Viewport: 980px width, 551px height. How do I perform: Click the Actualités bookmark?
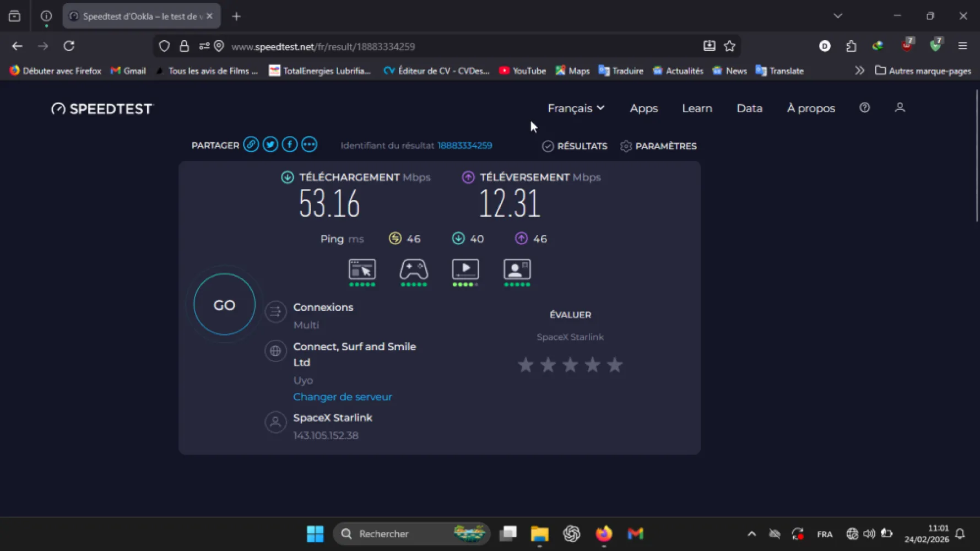678,71
